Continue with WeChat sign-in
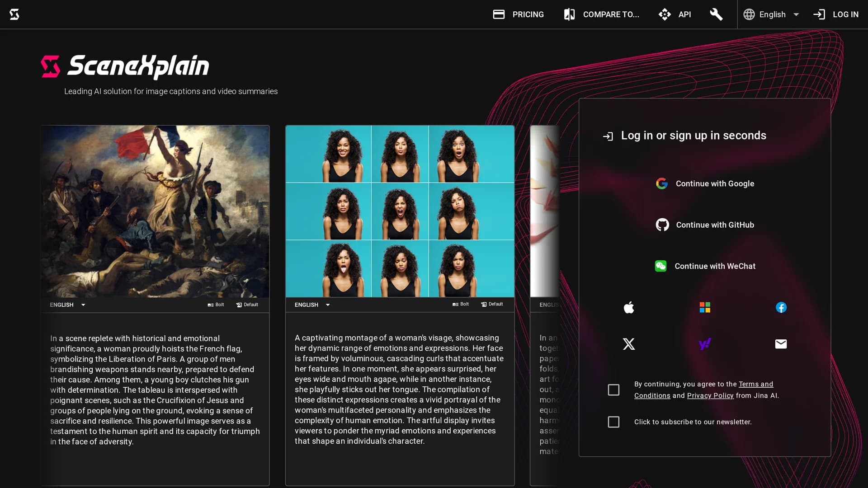868x488 pixels. coord(705,266)
